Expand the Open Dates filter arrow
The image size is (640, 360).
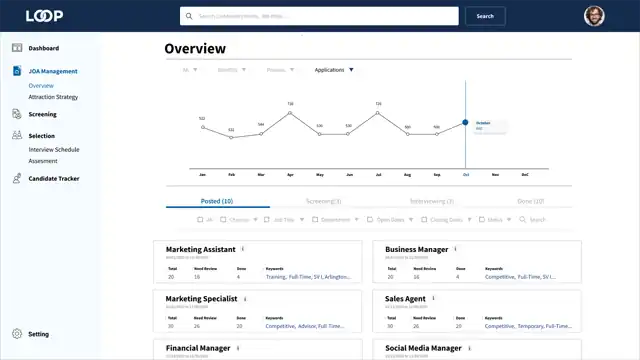coord(411,220)
